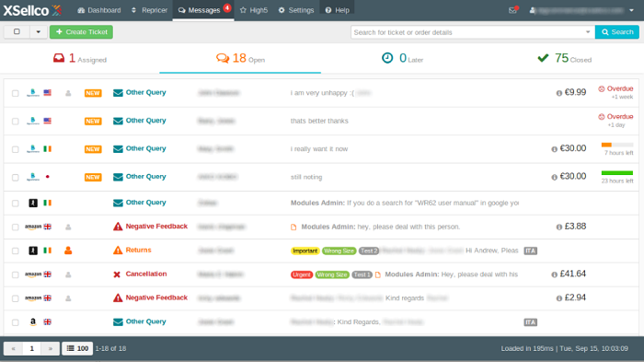Click the red warning icon on £3.88 Negative Feedback row

118,227
